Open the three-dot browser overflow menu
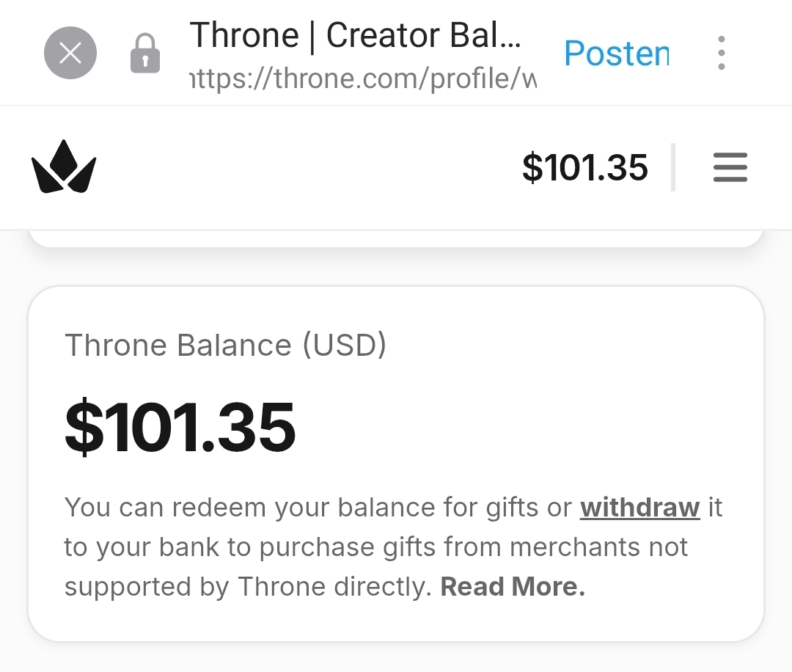Image resolution: width=792 pixels, height=672 pixels. (x=722, y=53)
